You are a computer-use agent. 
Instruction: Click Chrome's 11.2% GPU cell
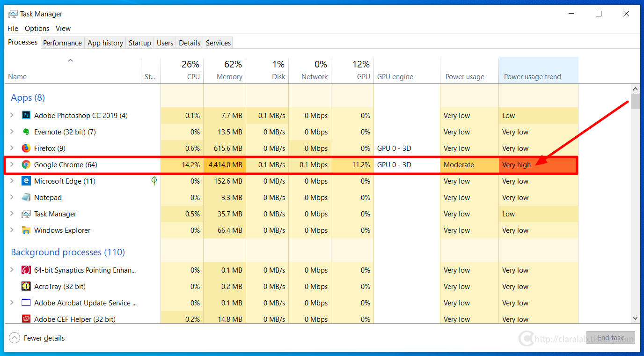point(352,164)
